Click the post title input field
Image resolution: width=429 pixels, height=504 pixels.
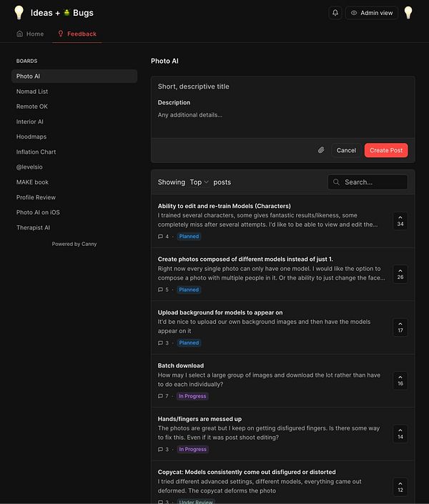(282, 87)
